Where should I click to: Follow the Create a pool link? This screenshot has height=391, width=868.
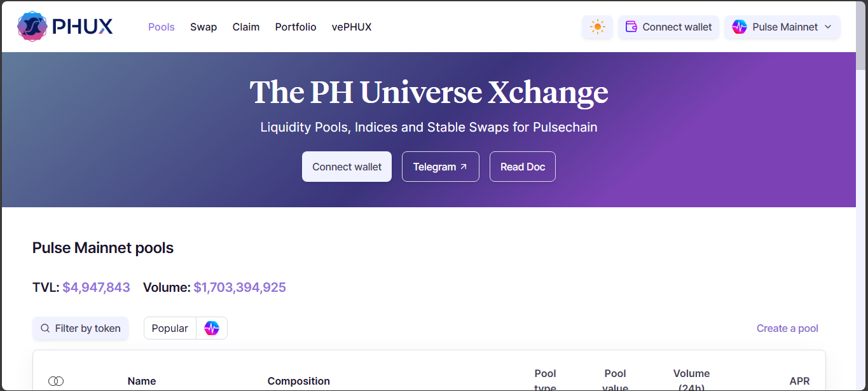click(x=787, y=328)
